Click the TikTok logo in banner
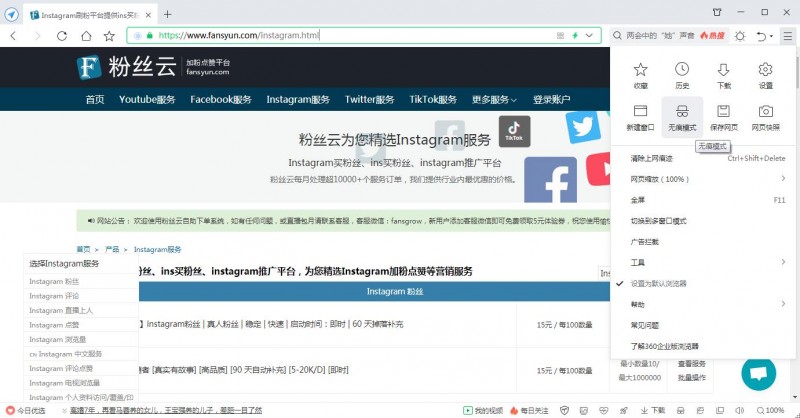The width and height of the screenshot is (800, 418). coord(514,131)
